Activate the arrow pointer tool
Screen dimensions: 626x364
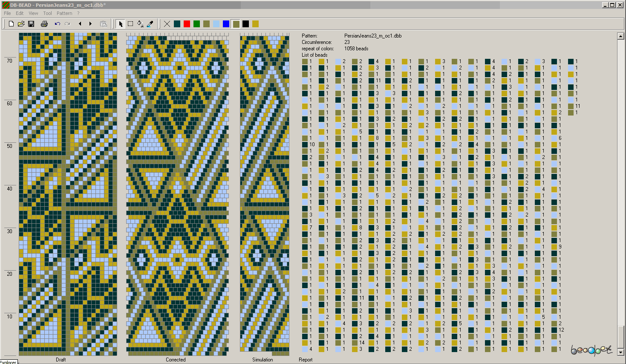point(121,24)
